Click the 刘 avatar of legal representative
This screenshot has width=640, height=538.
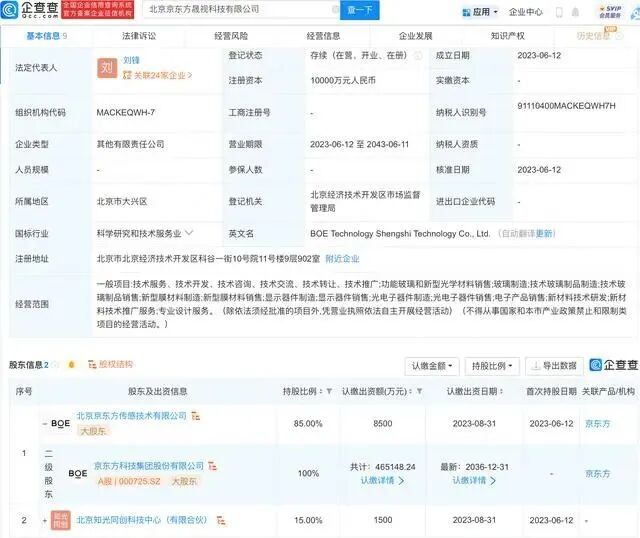pos(107,67)
